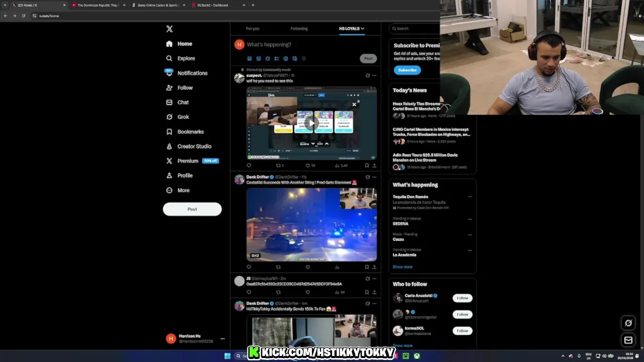Bookmark the suspect. post
The height and width of the screenshot is (362, 644).
367,165
